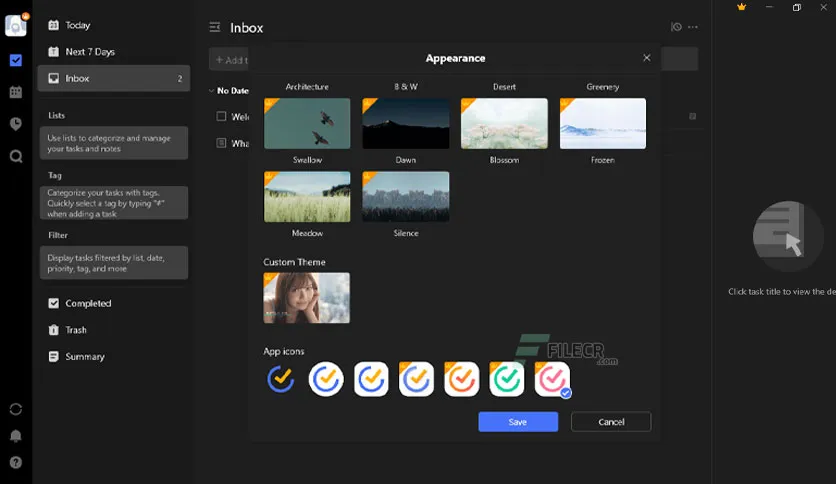836x484 pixels.
Task: Click the sync icon in left rail
Action: (16, 409)
